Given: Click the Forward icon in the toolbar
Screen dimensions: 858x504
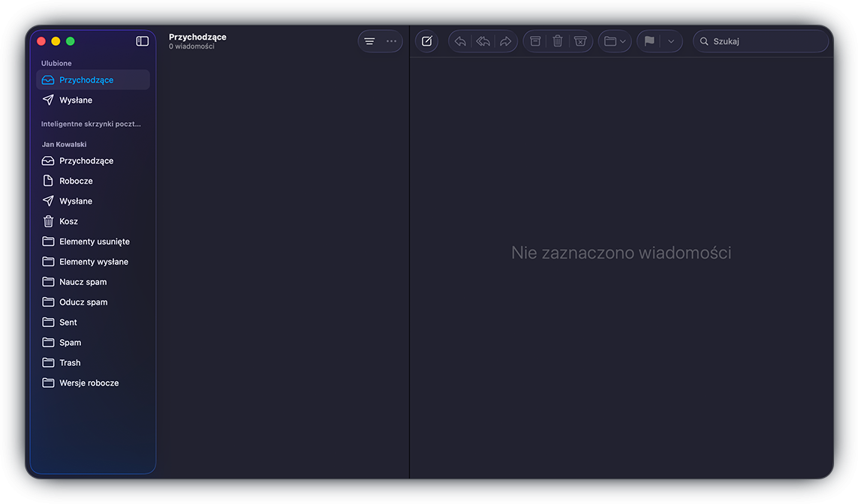Looking at the screenshot, I should pos(505,41).
